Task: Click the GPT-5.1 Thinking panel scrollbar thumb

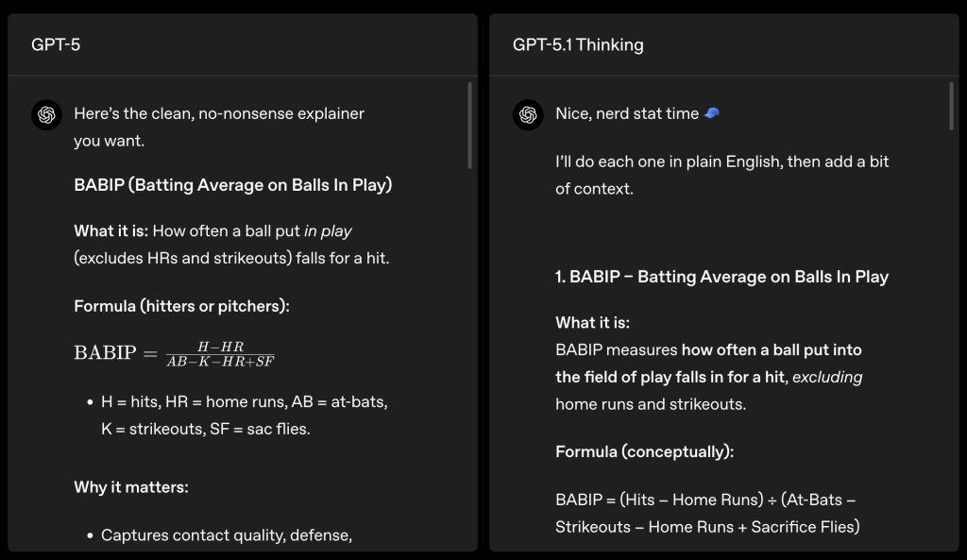Action: pyautogui.click(x=951, y=106)
